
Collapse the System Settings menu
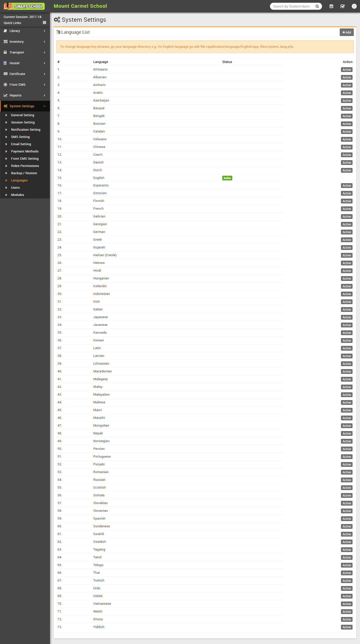coord(44,106)
